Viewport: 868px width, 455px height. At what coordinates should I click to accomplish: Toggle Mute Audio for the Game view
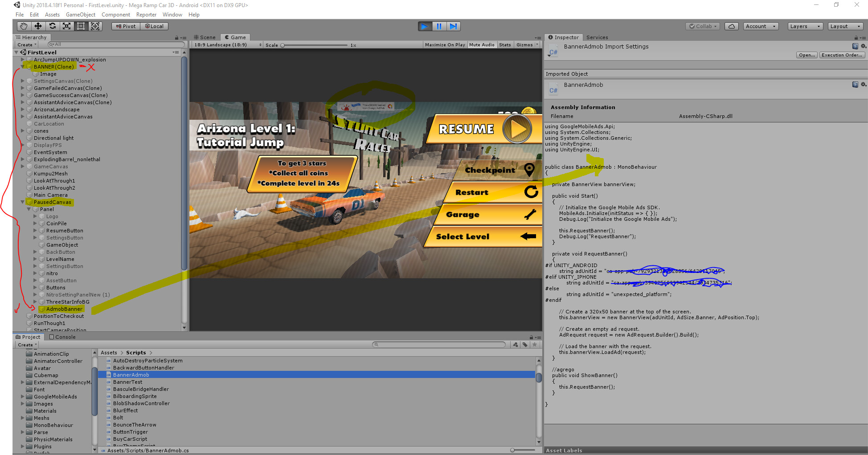[482, 45]
